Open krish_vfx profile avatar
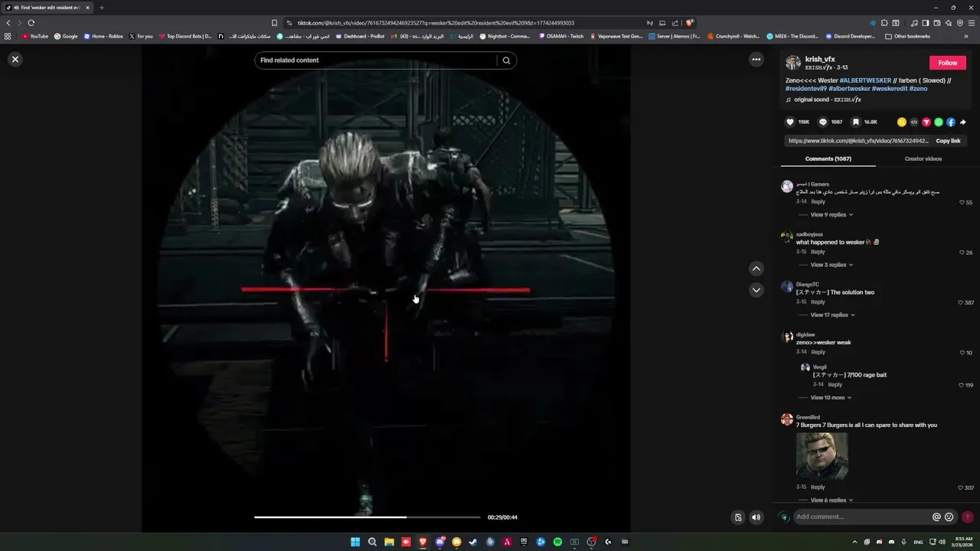Image resolution: width=980 pixels, height=551 pixels. (x=793, y=63)
